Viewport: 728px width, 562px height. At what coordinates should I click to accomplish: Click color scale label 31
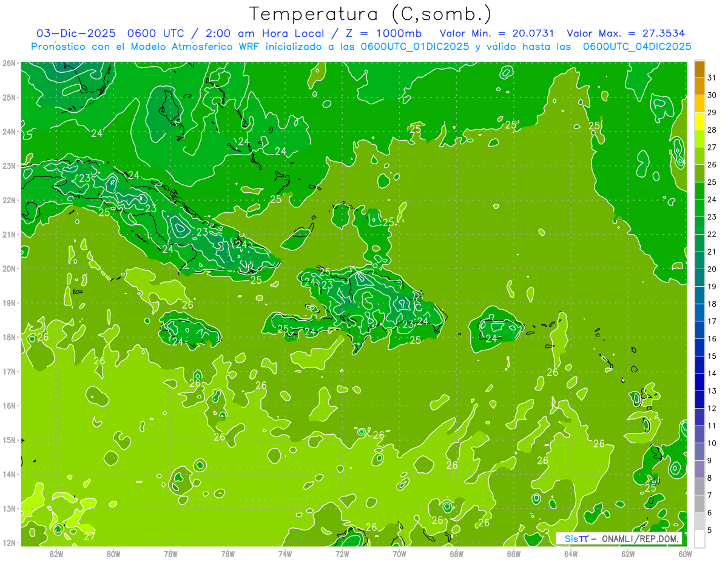[712, 78]
